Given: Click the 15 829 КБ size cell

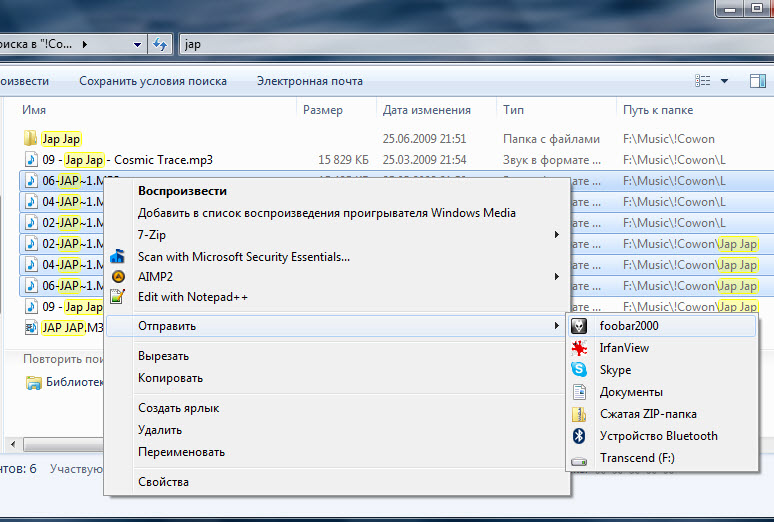Looking at the screenshot, I should point(344,160).
